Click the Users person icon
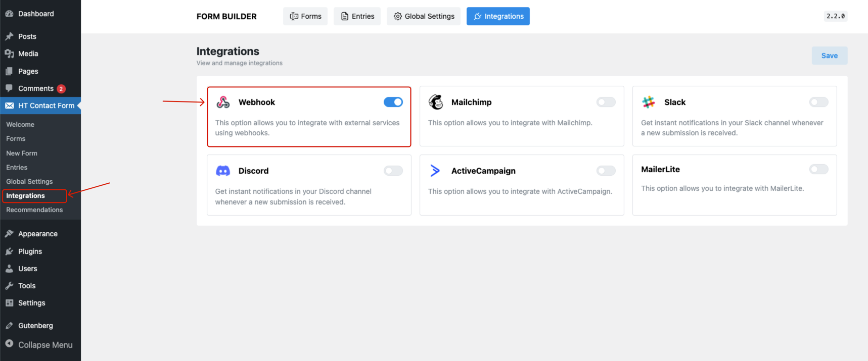The image size is (868, 361). pos(9,269)
